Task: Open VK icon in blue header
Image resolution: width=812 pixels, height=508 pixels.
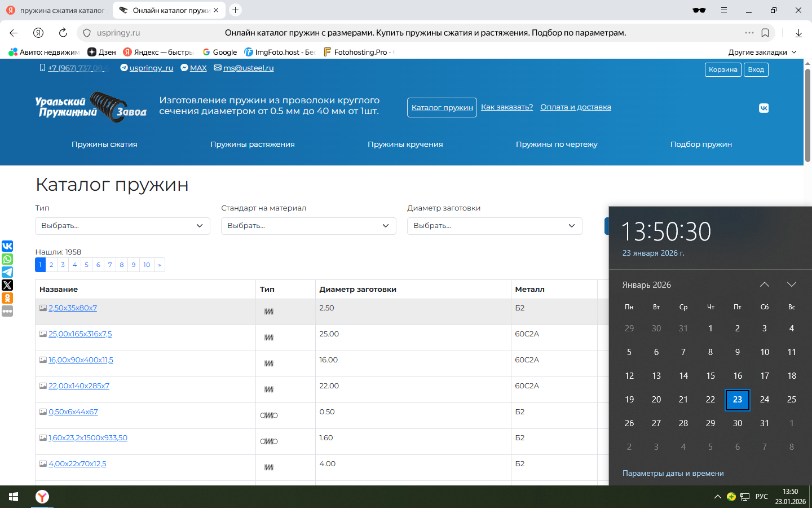Action: click(764, 108)
